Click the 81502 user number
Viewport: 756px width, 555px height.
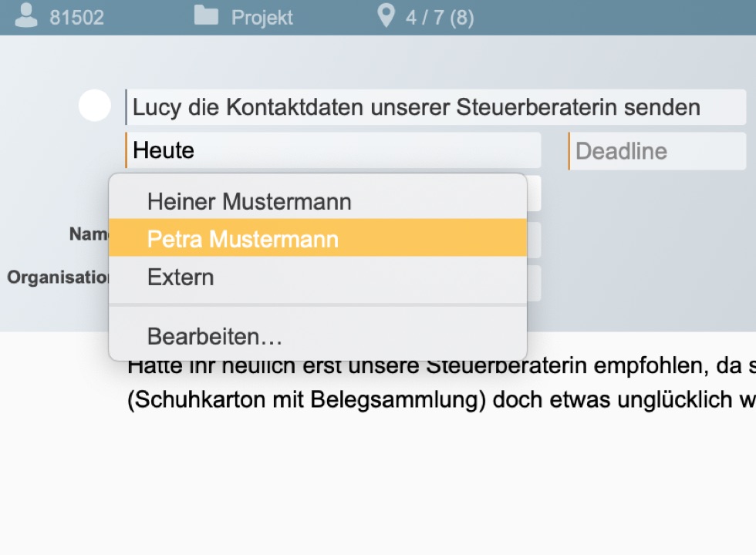click(76, 17)
